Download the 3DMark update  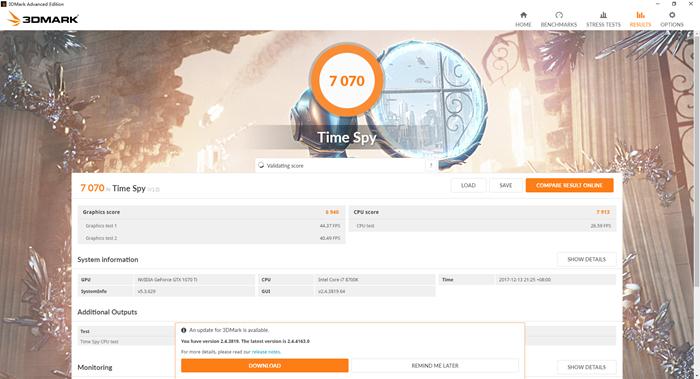click(264, 366)
